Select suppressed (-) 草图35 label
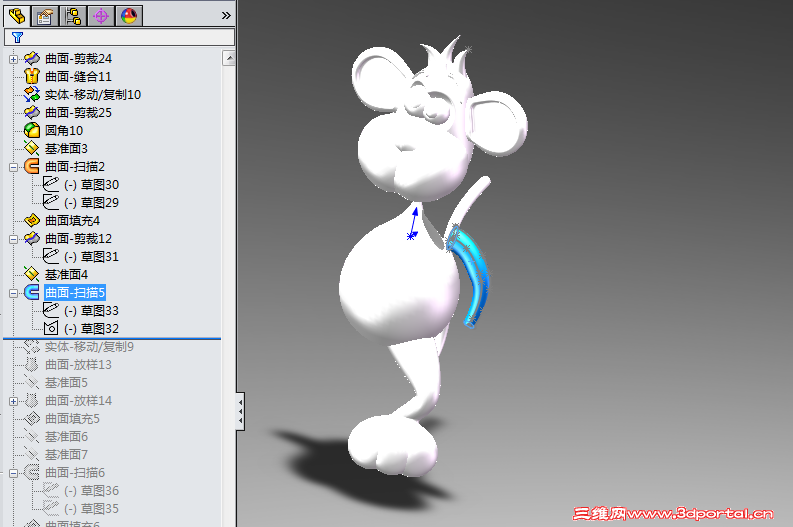The height and width of the screenshot is (527, 793). (x=92, y=509)
